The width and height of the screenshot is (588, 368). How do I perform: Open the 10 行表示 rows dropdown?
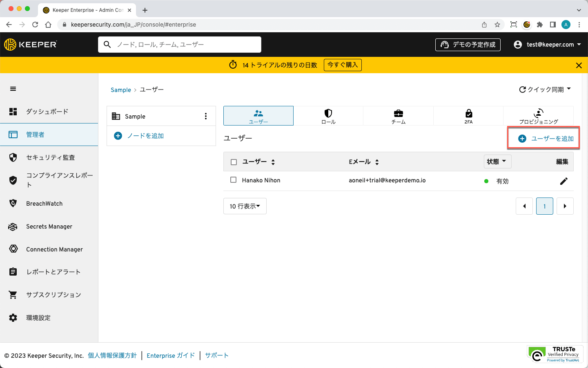(245, 206)
